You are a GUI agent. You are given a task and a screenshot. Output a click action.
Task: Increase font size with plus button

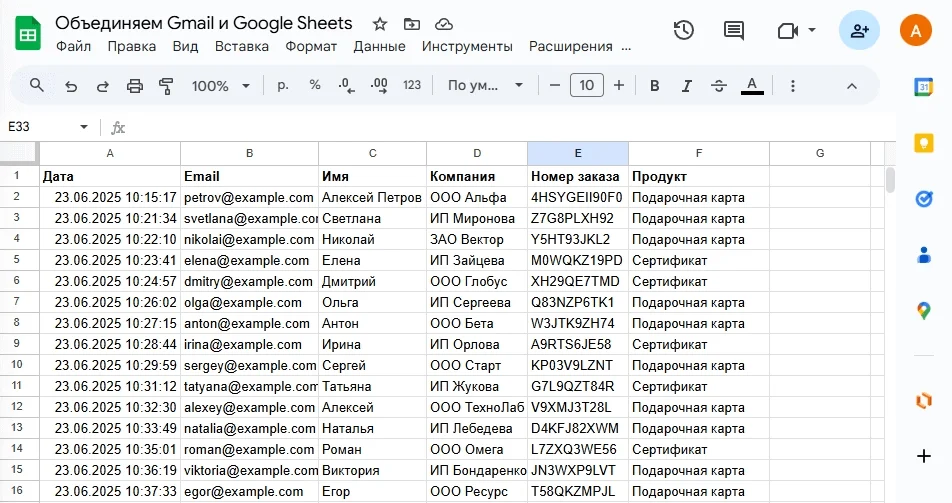point(619,86)
